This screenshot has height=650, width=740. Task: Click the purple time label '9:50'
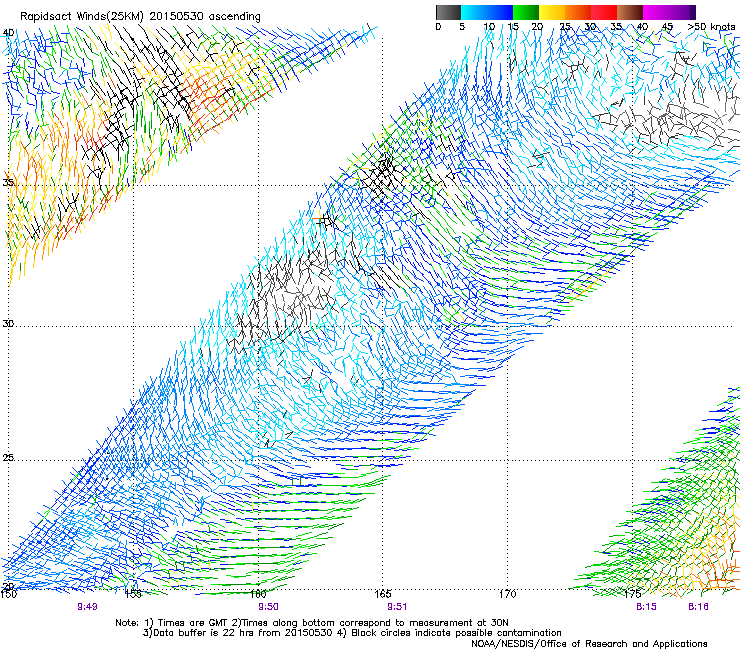point(268,607)
